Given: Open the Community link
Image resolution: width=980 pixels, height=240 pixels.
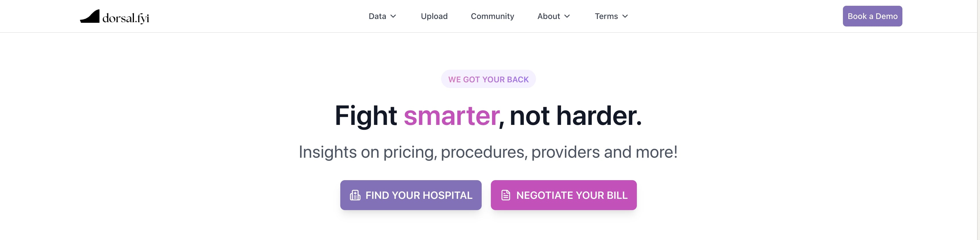Looking at the screenshot, I should [x=492, y=16].
